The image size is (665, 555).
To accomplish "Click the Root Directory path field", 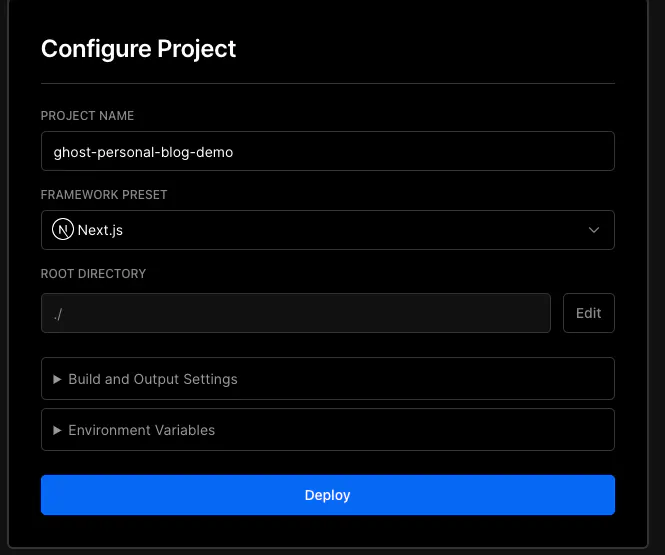I will pyautogui.click(x=296, y=313).
